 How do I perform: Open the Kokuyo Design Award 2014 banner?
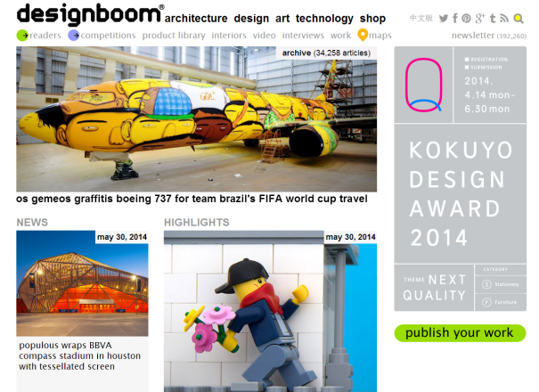(x=460, y=179)
